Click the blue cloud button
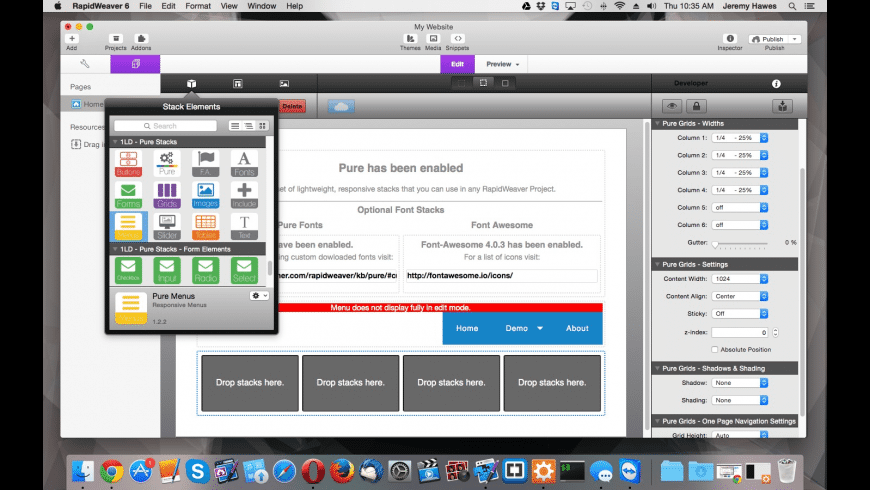 pos(341,106)
